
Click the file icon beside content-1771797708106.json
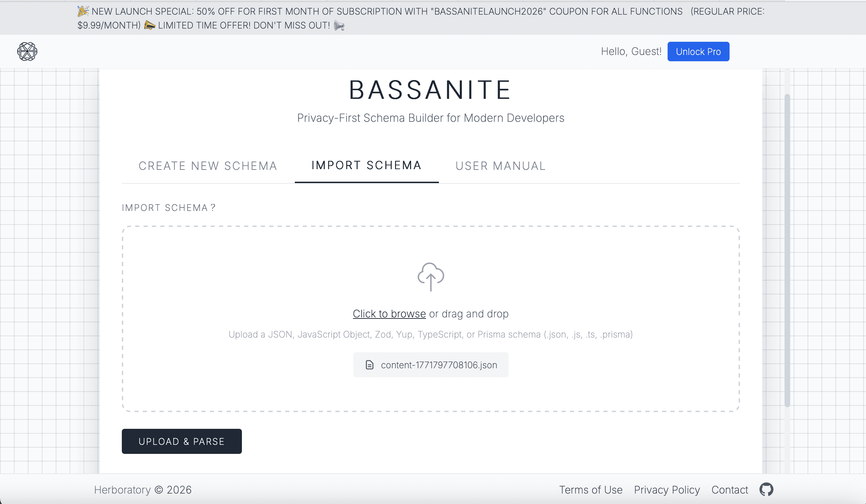click(369, 365)
